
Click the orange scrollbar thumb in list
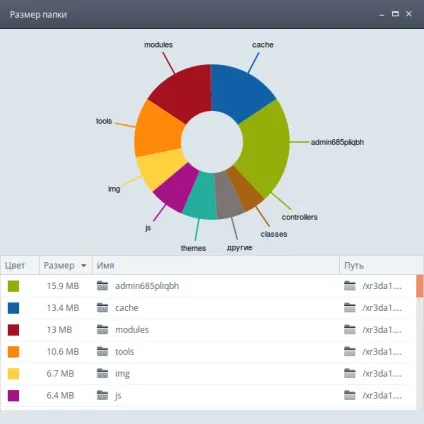pyautogui.click(x=420, y=286)
